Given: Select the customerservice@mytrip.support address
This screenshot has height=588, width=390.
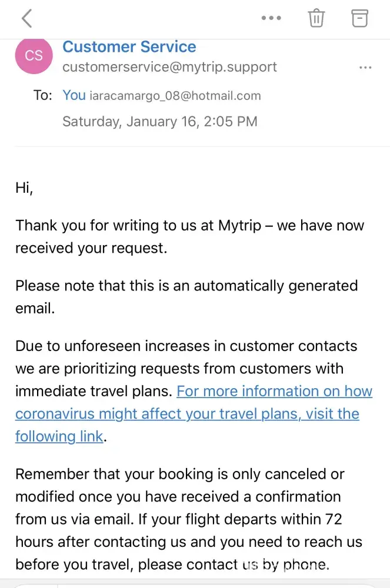Looking at the screenshot, I should pyautogui.click(x=169, y=67).
